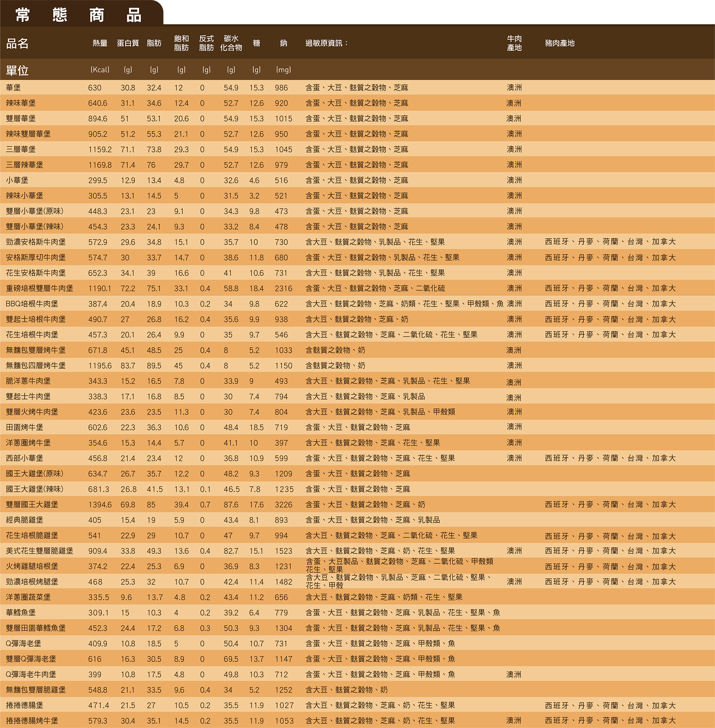Click the 豬肉產地 column header
Screen dimensions: 715x728
560,43
